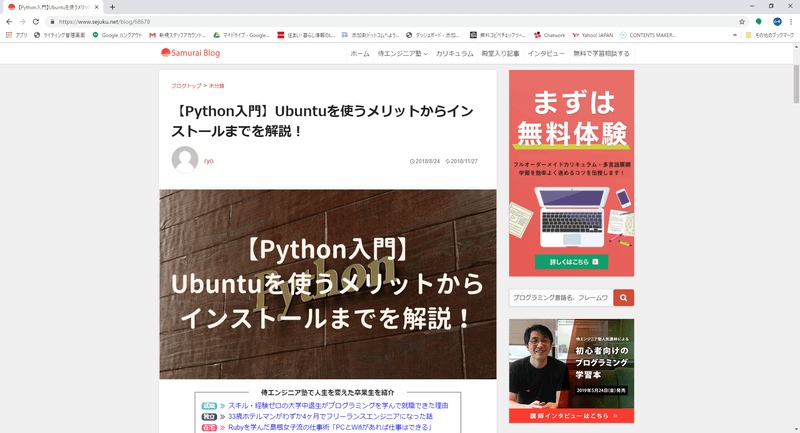This screenshot has height=433, width=800.
Task: Open the Gmail 新規スタッフアカウント bookmark
Action: pyautogui.click(x=178, y=35)
